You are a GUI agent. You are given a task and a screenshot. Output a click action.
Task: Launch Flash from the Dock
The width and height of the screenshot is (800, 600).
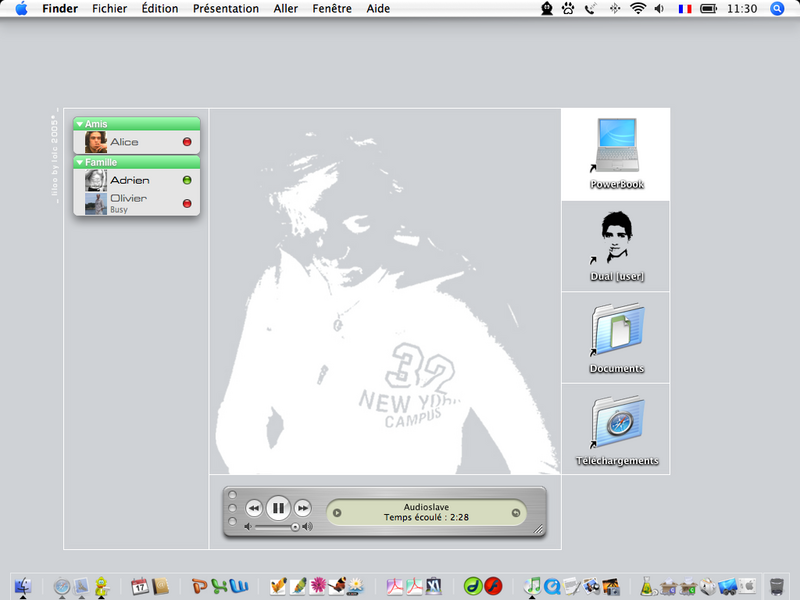pos(493,586)
